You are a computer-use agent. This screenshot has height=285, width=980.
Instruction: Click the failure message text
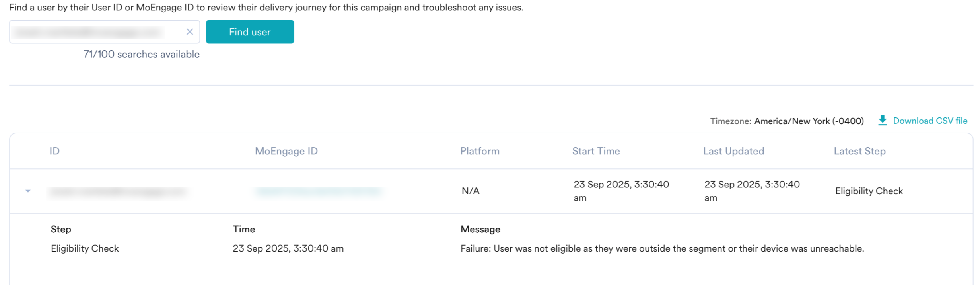pos(662,248)
